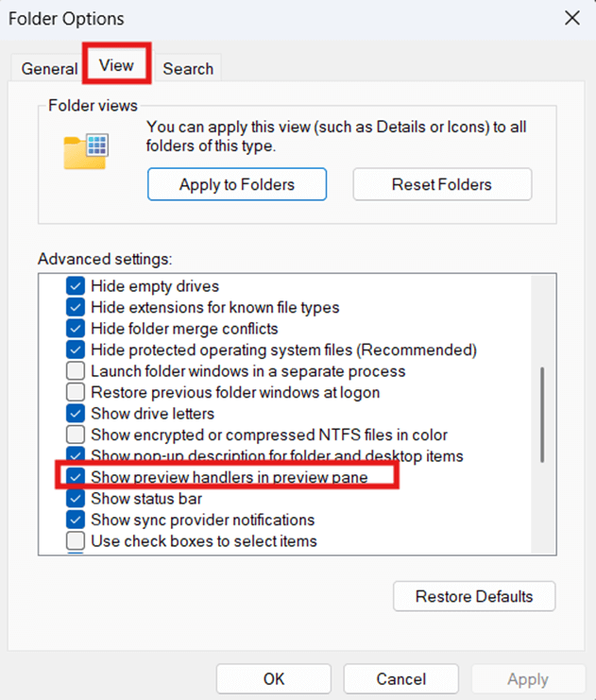Switch to the General tab
596x700 pixels.
49,68
